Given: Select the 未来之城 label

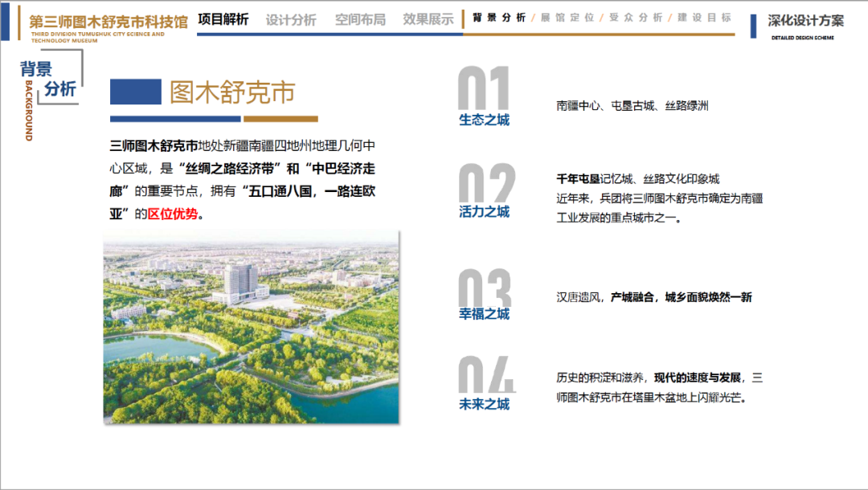Looking at the screenshot, I should [485, 405].
